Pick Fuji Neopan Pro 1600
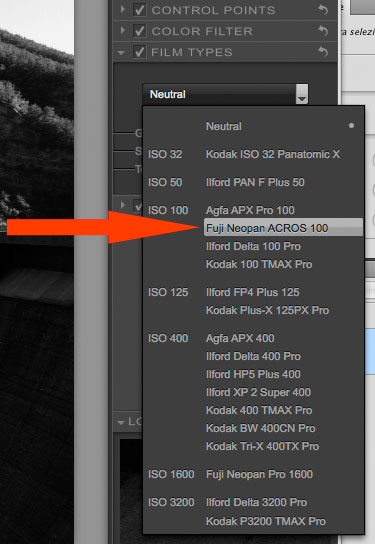Viewport: 375px width, 544px height. 259,474
